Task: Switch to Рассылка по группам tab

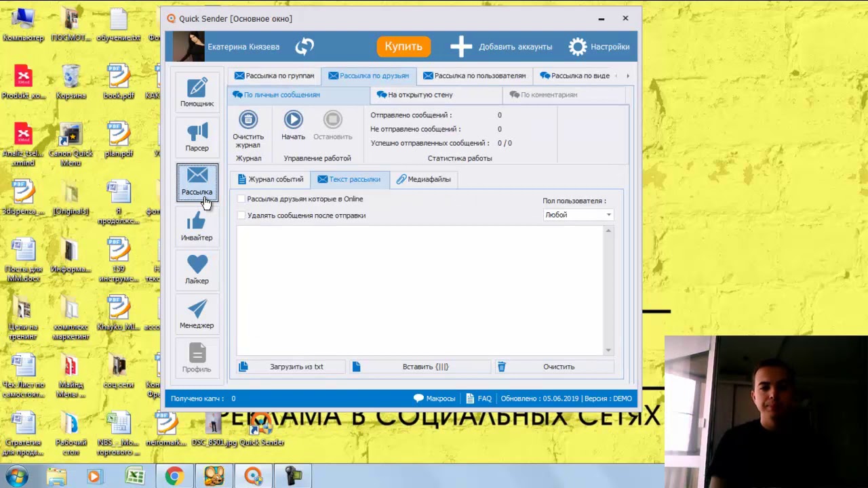Action: (x=274, y=76)
